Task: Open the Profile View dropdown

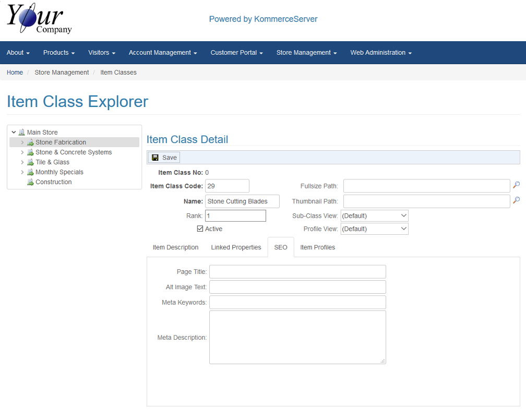Action: (374, 229)
